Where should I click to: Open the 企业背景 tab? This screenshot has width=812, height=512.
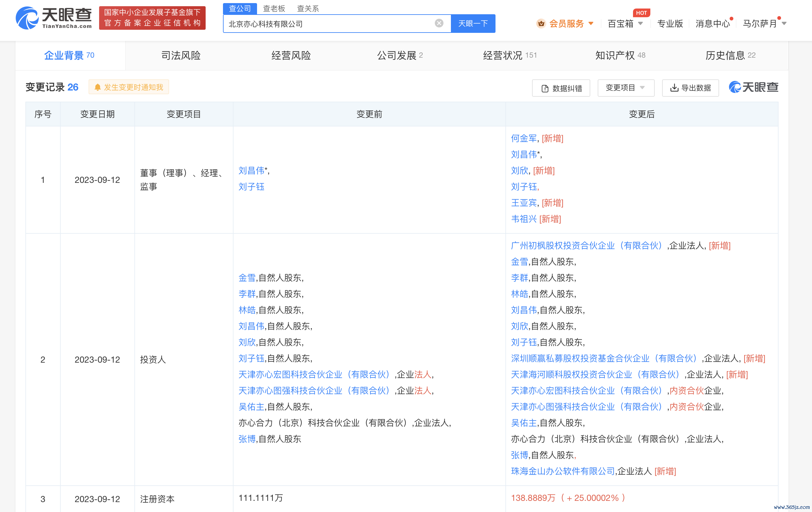pyautogui.click(x=70, y=55)
